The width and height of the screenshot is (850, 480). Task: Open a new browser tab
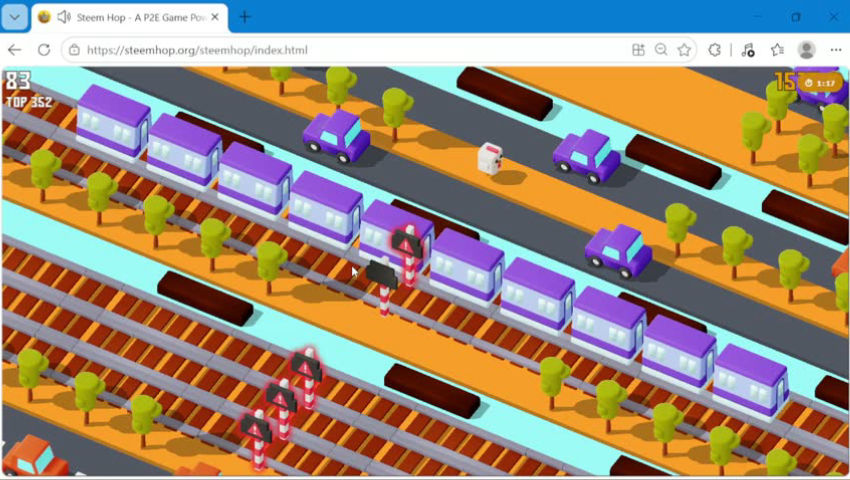click(x=245, y=17)
